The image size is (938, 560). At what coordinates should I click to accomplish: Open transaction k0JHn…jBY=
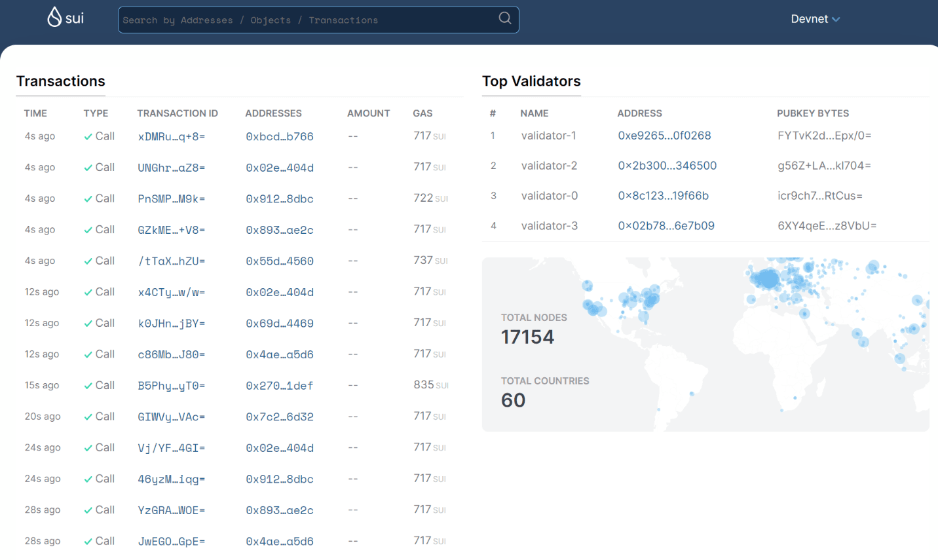[172, 323]
